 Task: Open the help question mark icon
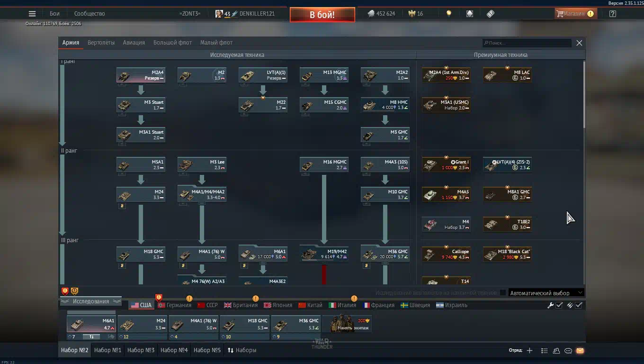click(613, 14)
